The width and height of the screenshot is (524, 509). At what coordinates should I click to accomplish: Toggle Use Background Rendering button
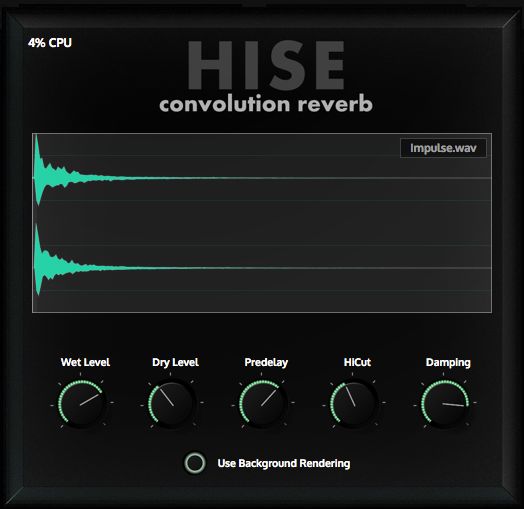(x=195, y=463)
